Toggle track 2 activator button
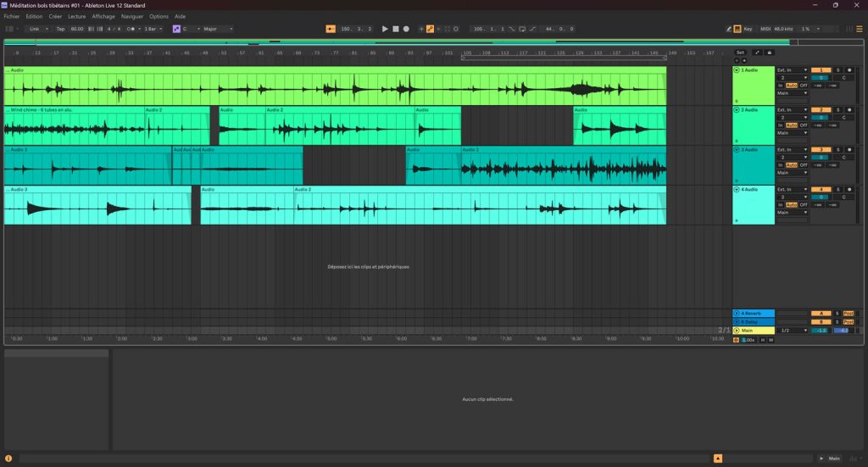 click(821, 110)
